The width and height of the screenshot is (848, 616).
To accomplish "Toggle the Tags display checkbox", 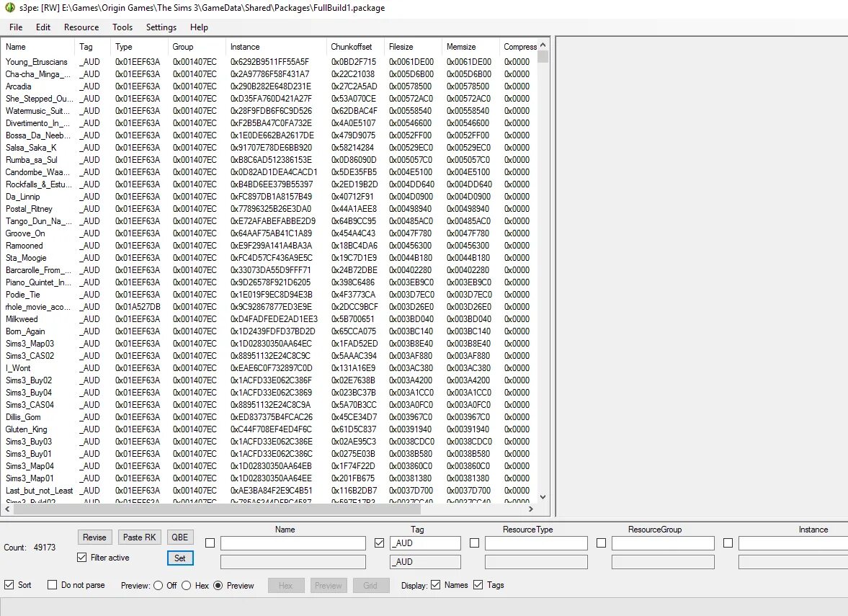I will (478, 584).
